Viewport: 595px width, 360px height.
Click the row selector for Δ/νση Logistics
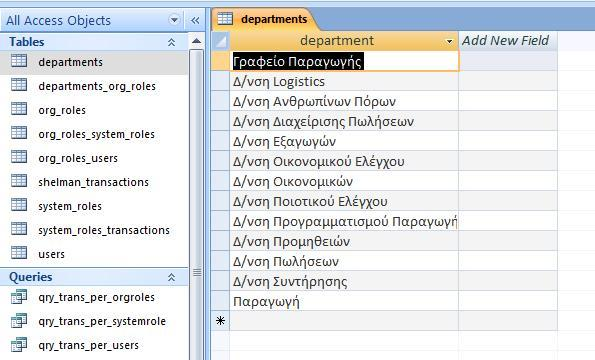220,82
